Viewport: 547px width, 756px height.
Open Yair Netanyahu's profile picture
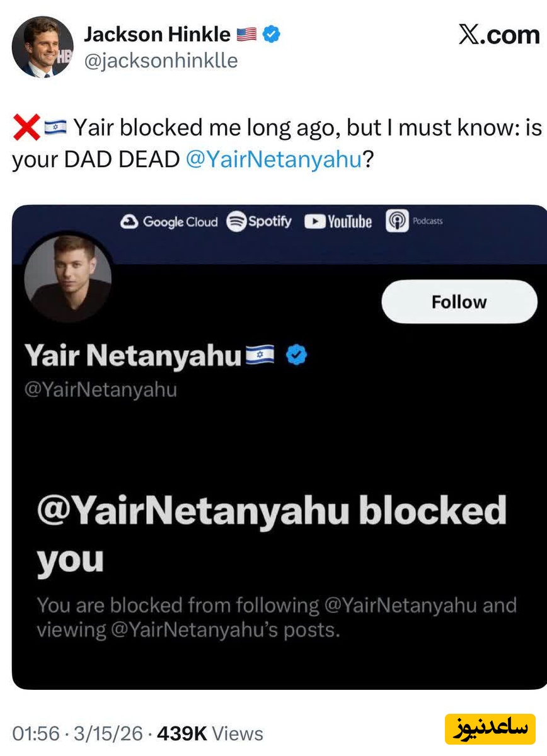[x=68, y=277]
